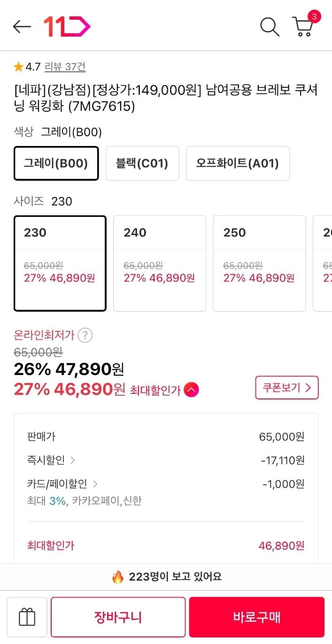This screenshot has width=332, height=644.
Task: Click the 온라인최저가 help question mark
Action: click(85, 335)
